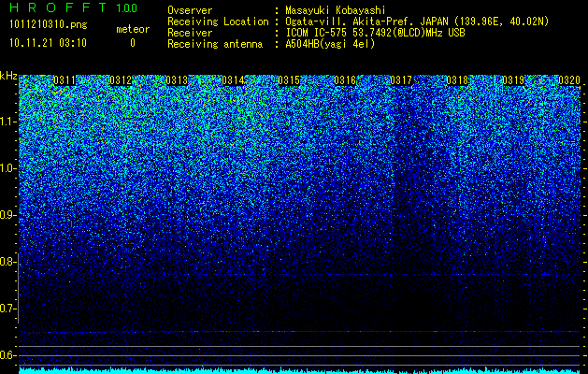
Task: Click the file name 1011210310.png
Action: pyautogui.click(x=49, y=25)
